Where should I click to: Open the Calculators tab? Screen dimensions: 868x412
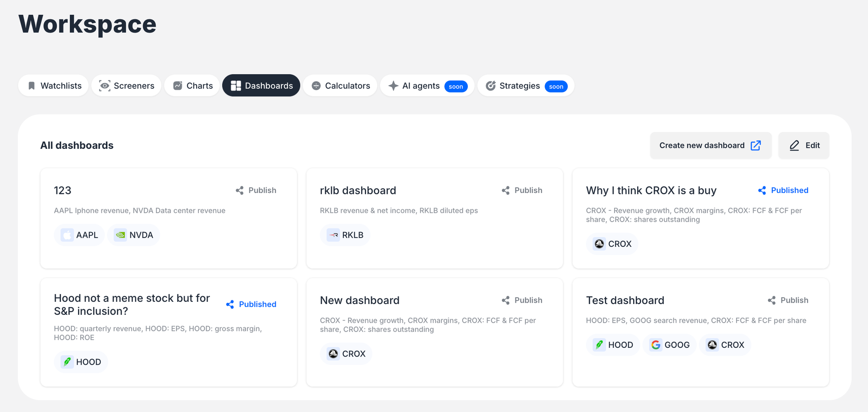pos(340,86)
